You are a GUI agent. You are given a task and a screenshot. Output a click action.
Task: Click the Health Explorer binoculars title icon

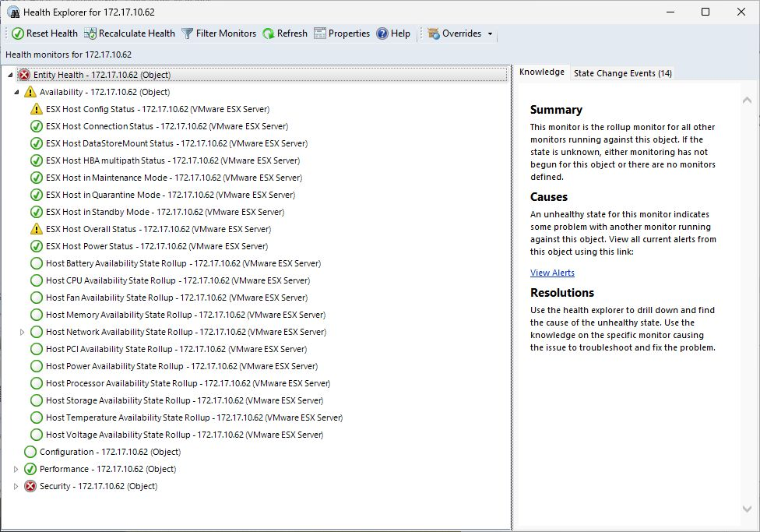pyautogui.click(x=13, y=12)
